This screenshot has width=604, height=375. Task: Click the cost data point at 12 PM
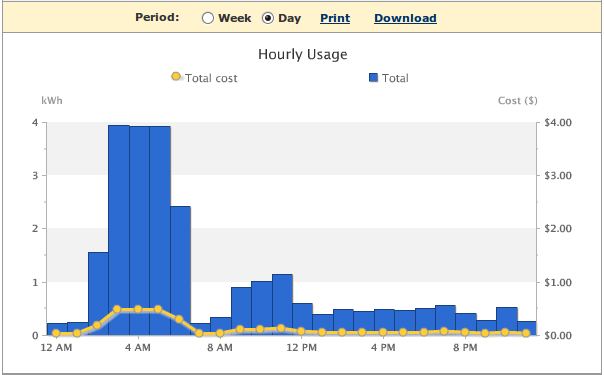pyautogui.click(x=301, y=331)
